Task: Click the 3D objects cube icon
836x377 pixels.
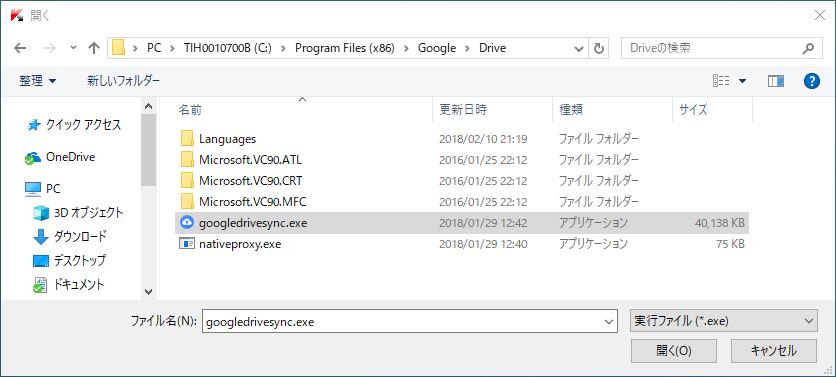Action: (x=41, y=213)
